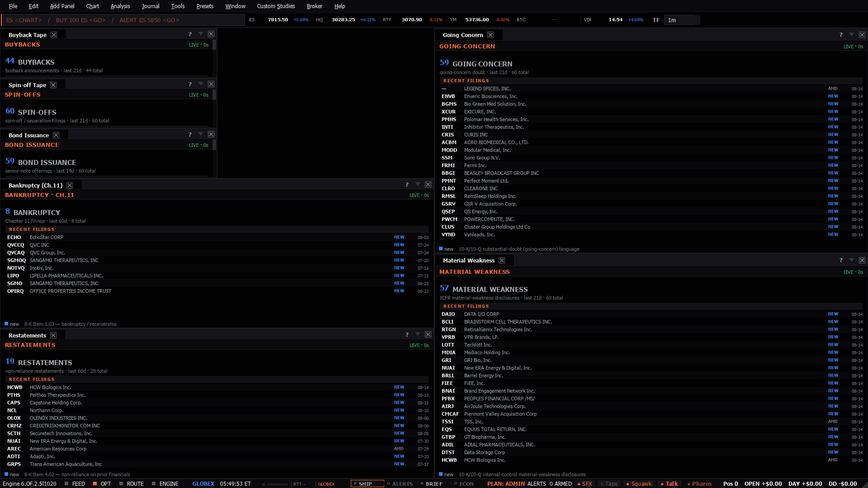The width and height of the screenshot is (868, 488).
Task: Open the Broker menu
Action: 314,6
